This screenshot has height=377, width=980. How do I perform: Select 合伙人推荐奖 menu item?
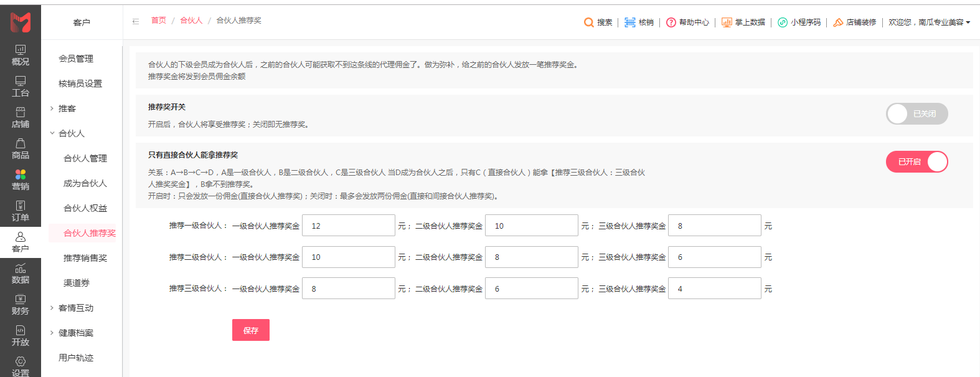(90, 233)
